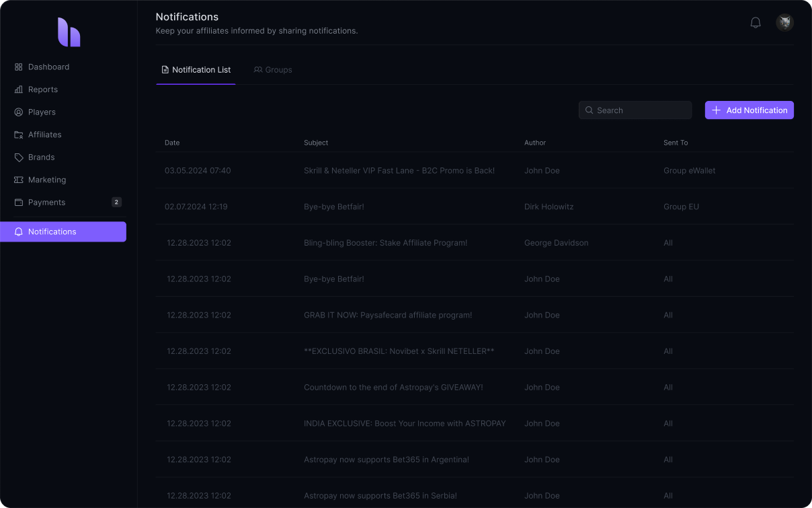Click the Affiliates folder icon
Viewport: 812px width, 508px height.
(x=19, y=135)
